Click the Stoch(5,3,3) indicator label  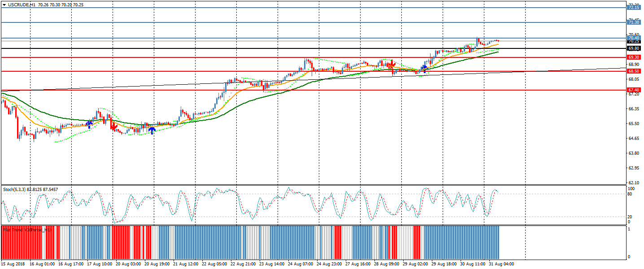tap(30, 190)
